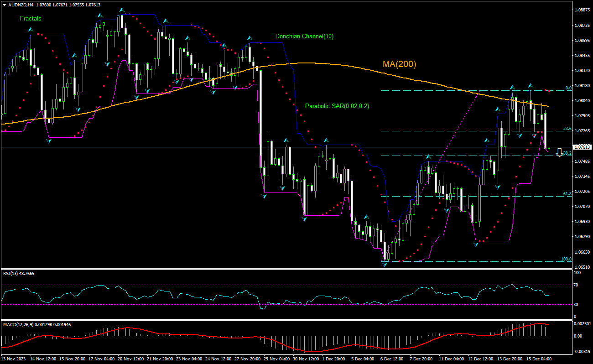Open the AUDNZD symbol dropdown triangle

[x=5, y=4]
